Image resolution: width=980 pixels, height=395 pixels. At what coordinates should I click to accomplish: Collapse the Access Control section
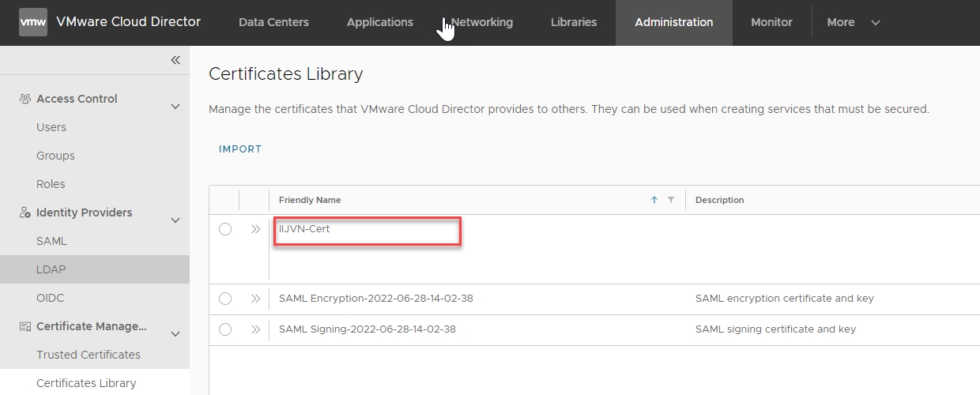175,107
